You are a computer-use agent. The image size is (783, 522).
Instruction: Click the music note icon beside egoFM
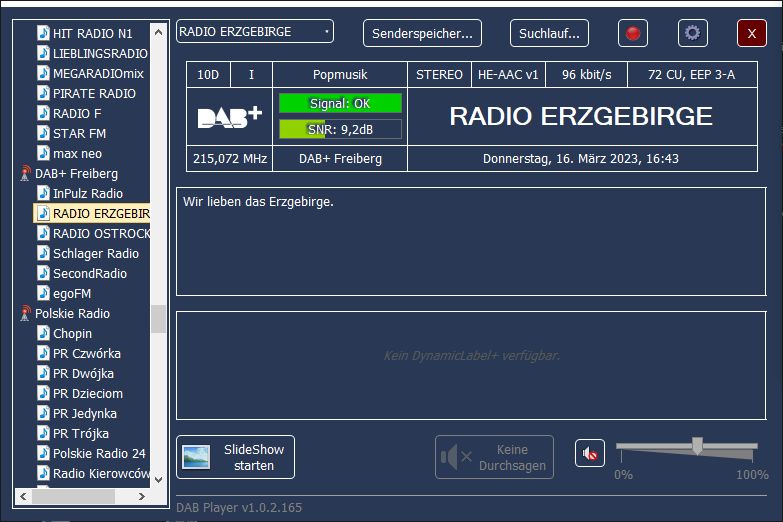tap(43, 293)
